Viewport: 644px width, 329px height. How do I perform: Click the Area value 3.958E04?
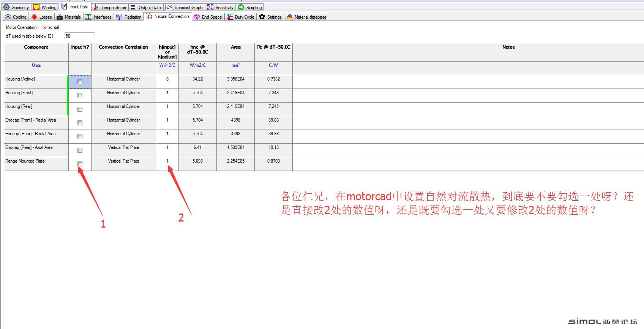tap(235, 79)
